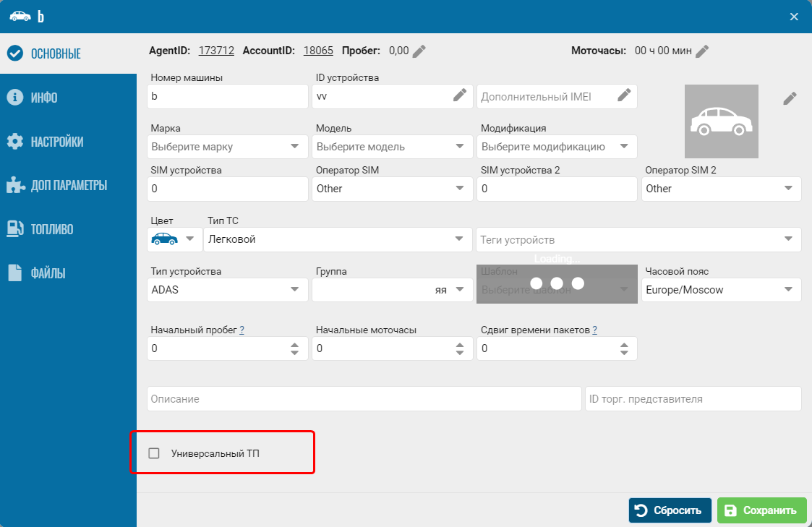The width and height of the screenshot is (812, 527).
Task: Expand the Оператор SIM 2 dropdown
Action: coord(722,189)
